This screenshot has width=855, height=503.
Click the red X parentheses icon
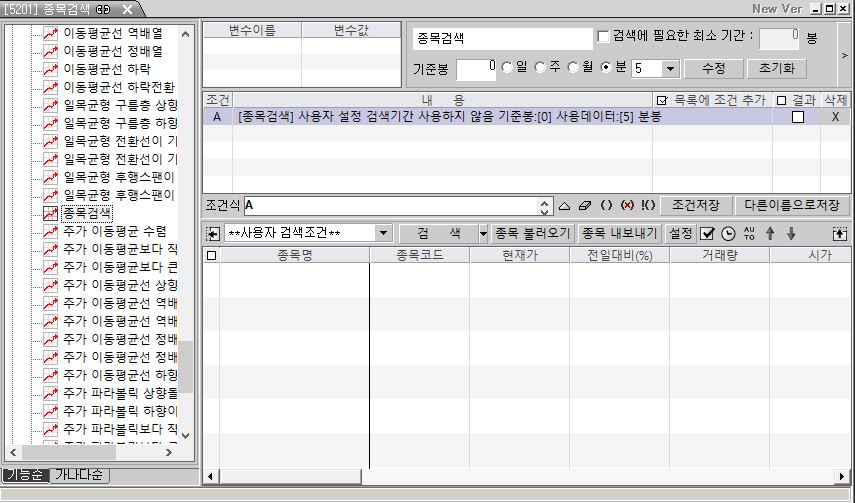click(627, 206)
